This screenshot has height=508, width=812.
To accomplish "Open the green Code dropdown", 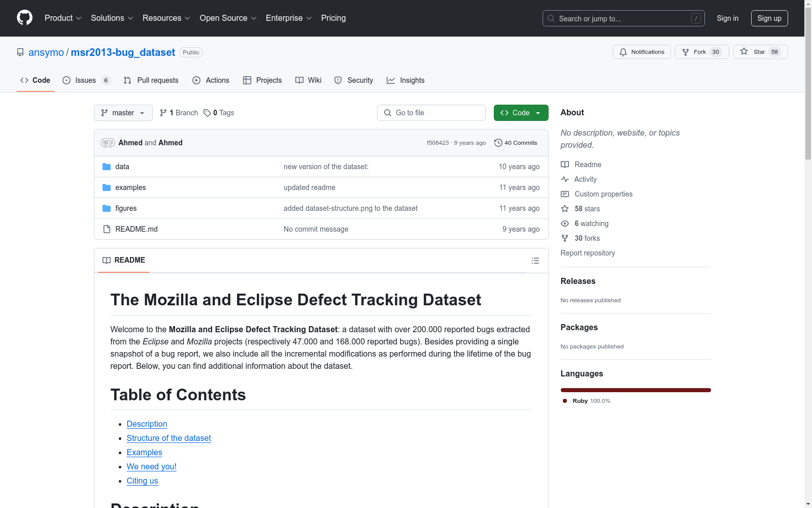I will tap(521, 113).
